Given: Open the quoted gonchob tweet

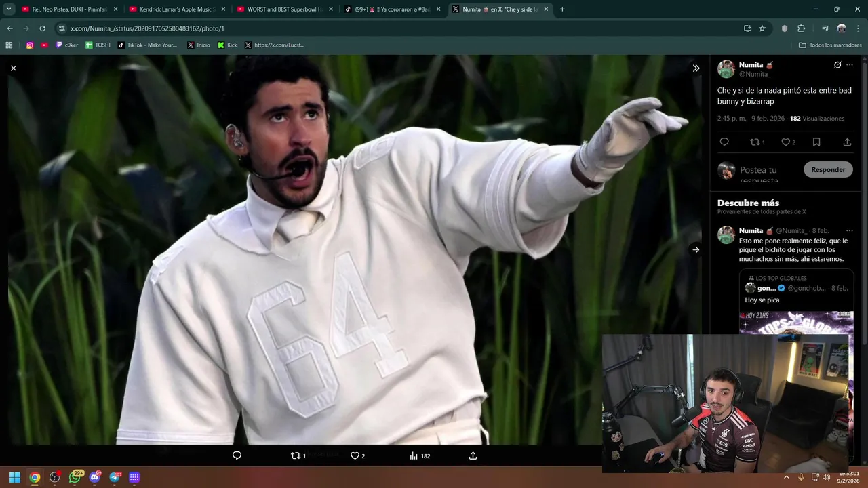Looking at the screenshot, I should point(796,302).
